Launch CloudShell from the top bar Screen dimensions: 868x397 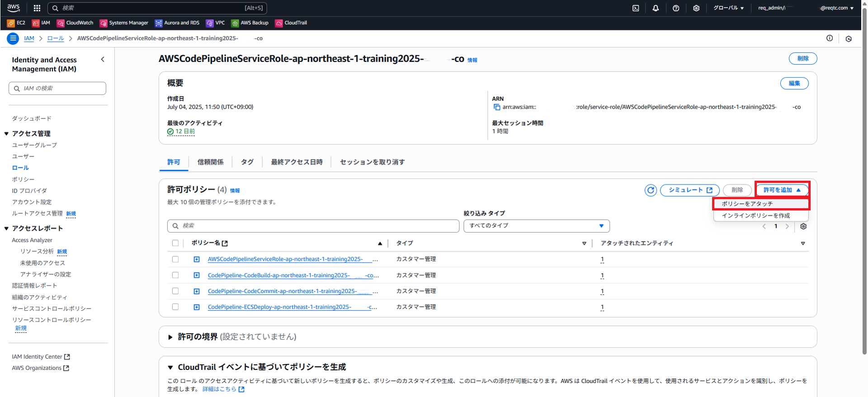pyautogui.click(x=636, y=8)
